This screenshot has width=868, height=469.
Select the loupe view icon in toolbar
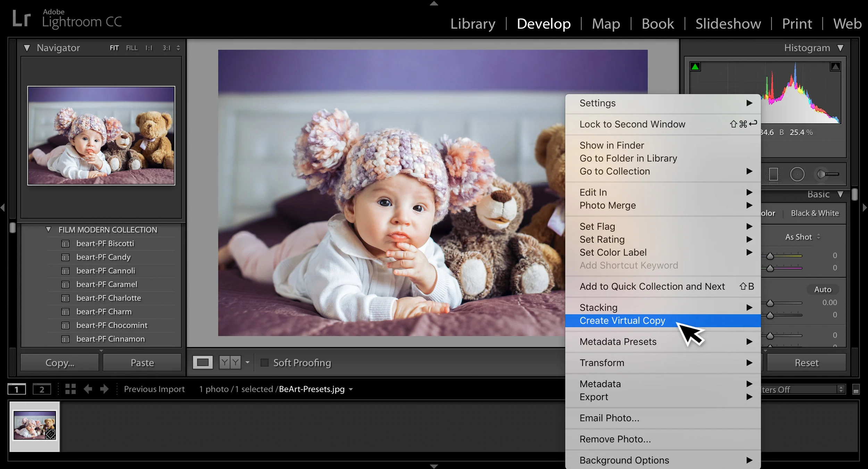pyautogui.click(x=203, y=363)
